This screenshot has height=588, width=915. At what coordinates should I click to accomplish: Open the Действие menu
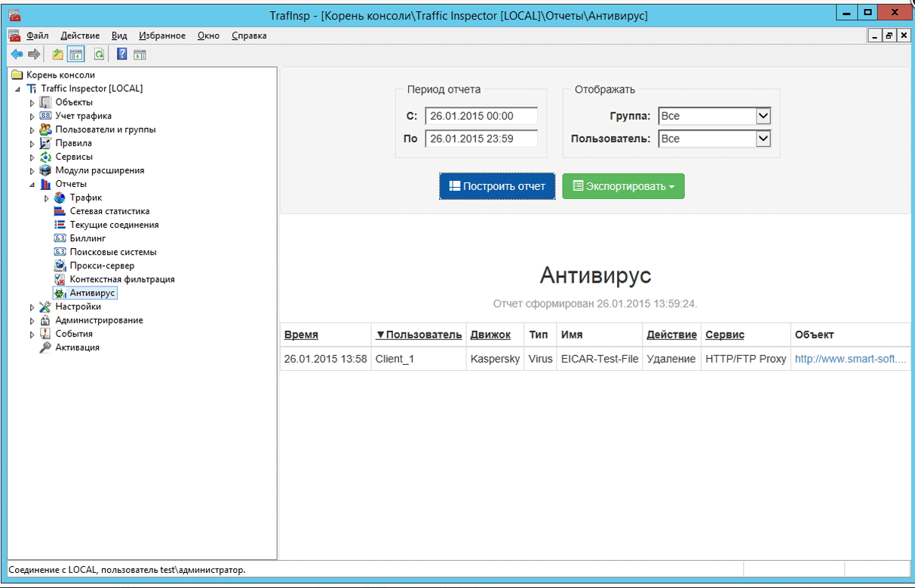click(80, 35)
